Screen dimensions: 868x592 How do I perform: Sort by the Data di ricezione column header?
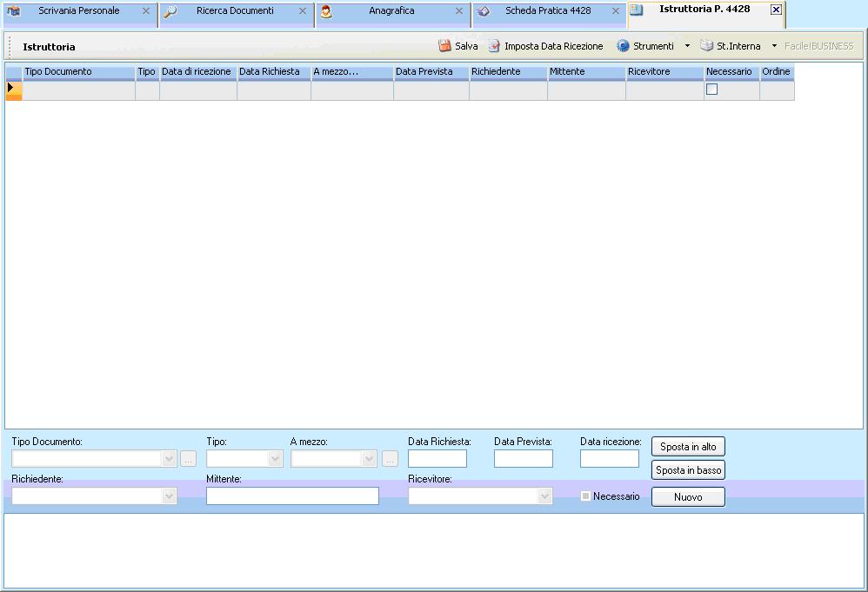[x=198, y=72]
